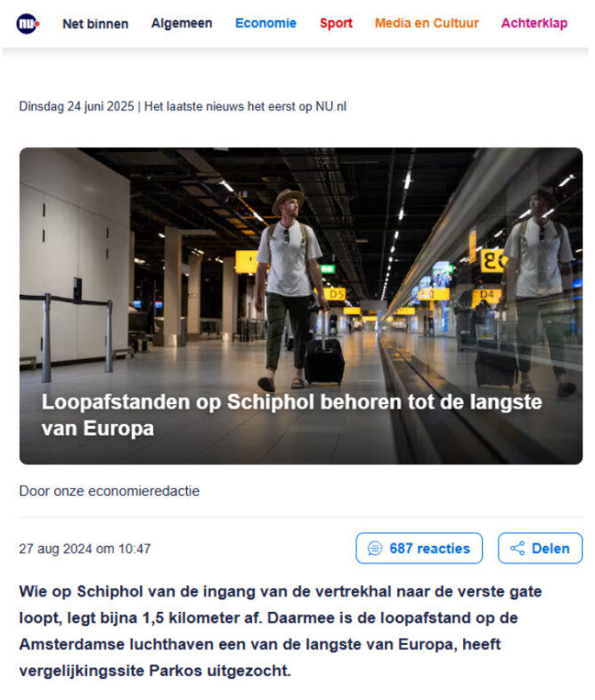Click the share icon beside Delen
This screenshot has height=700, width=595.
pos(518,549)
